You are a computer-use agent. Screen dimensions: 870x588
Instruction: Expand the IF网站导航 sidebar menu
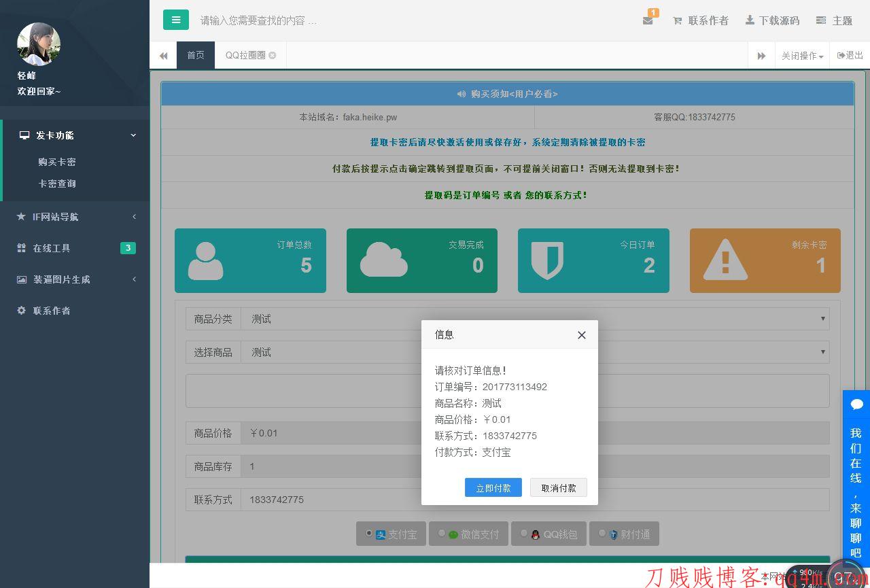pos(75,217)
